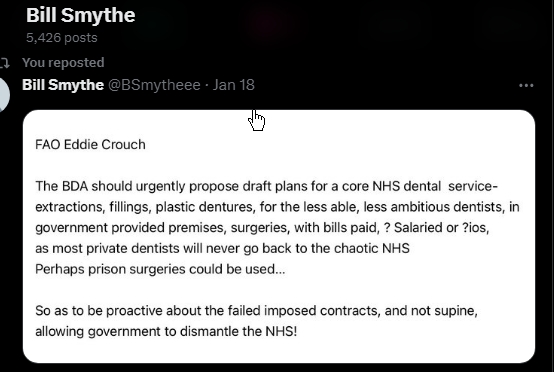Click the words 'chaotic NHS' in image
The width and height of the screenshot is (554, 372).
pos(372,248)
